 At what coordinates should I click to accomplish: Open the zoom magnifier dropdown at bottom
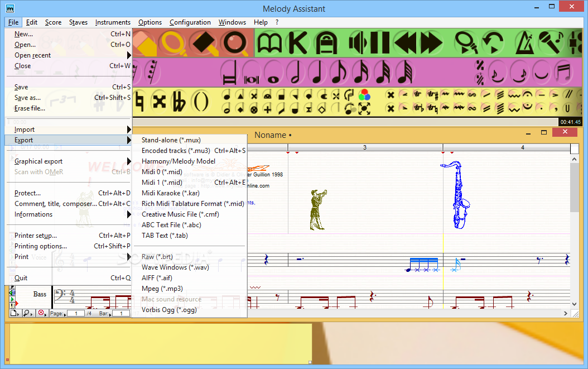(28, 313)
